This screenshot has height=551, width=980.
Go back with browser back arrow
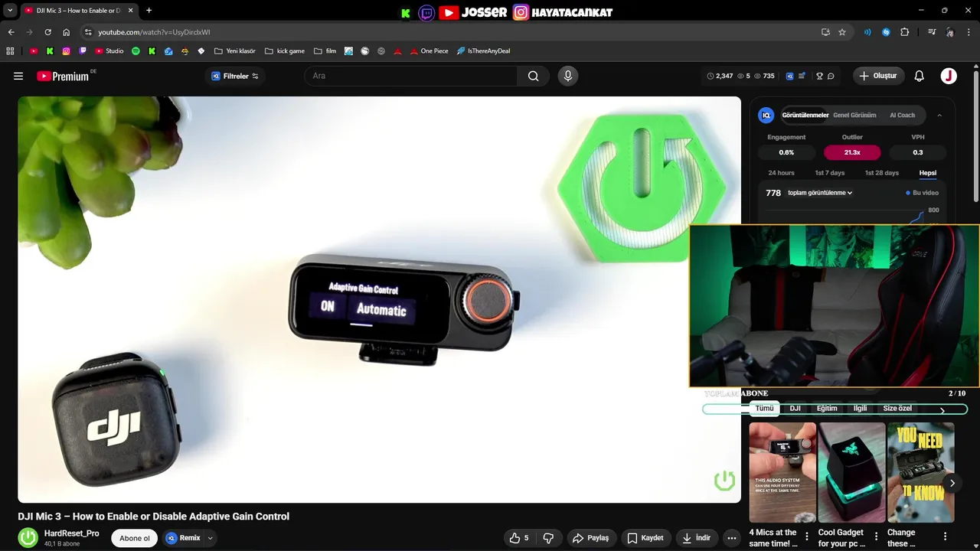11,32
